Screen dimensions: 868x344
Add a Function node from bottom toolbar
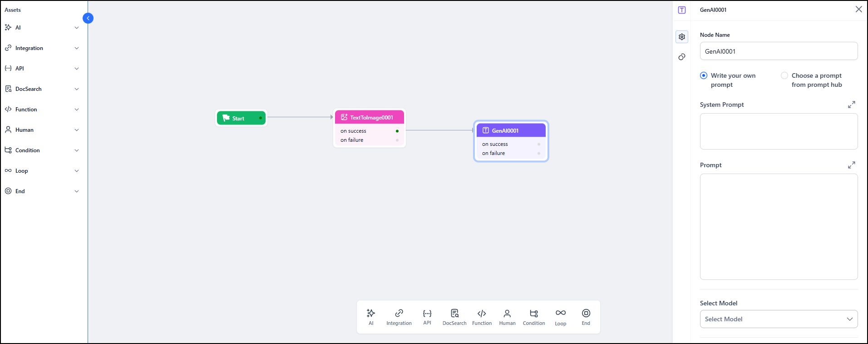[x=482, y=317]
